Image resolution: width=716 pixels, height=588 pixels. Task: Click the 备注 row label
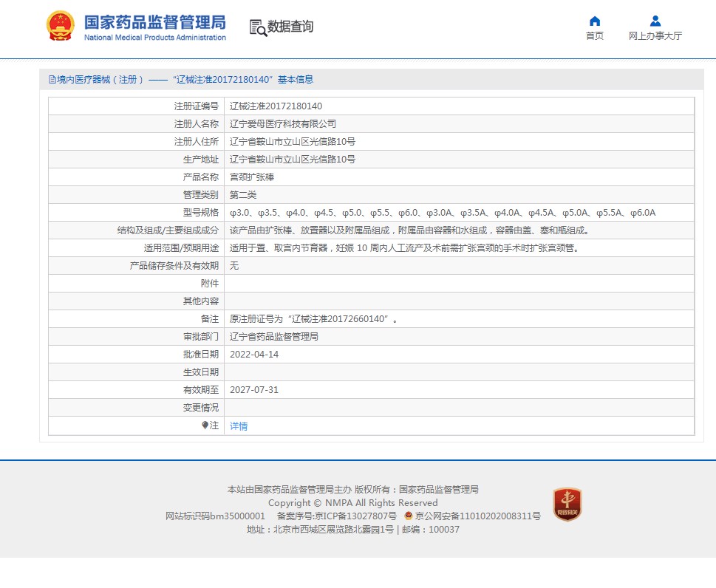click(210, 319)
